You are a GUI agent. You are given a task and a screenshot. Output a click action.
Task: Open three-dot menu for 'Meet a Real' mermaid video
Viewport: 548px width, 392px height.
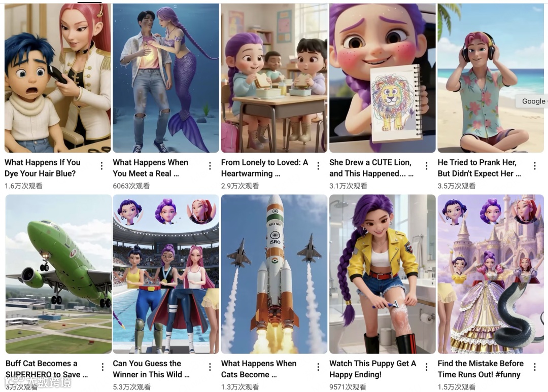coord(210,166)
